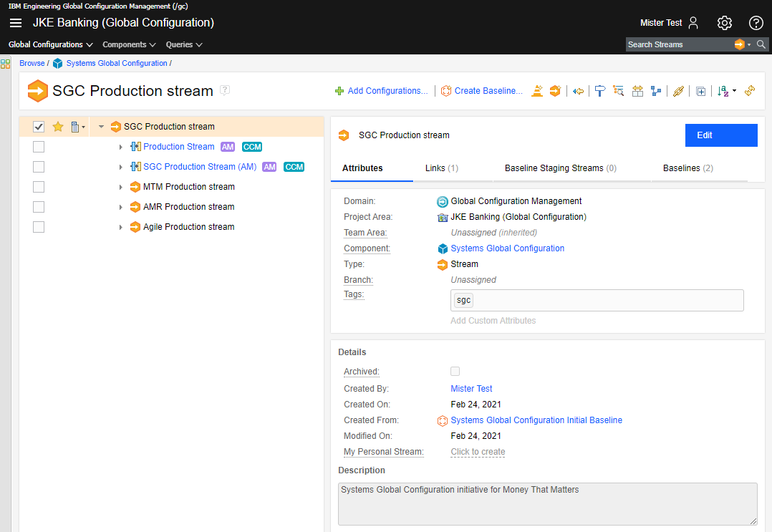Open Systems Global Configuration Initial Baseline link

click(536, 420)
